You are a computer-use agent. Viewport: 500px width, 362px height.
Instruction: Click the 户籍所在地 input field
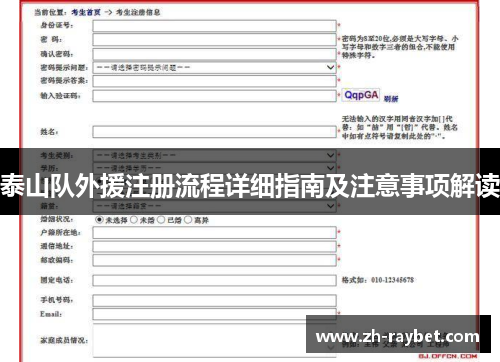pyautogui.click(x=214, y=233)
